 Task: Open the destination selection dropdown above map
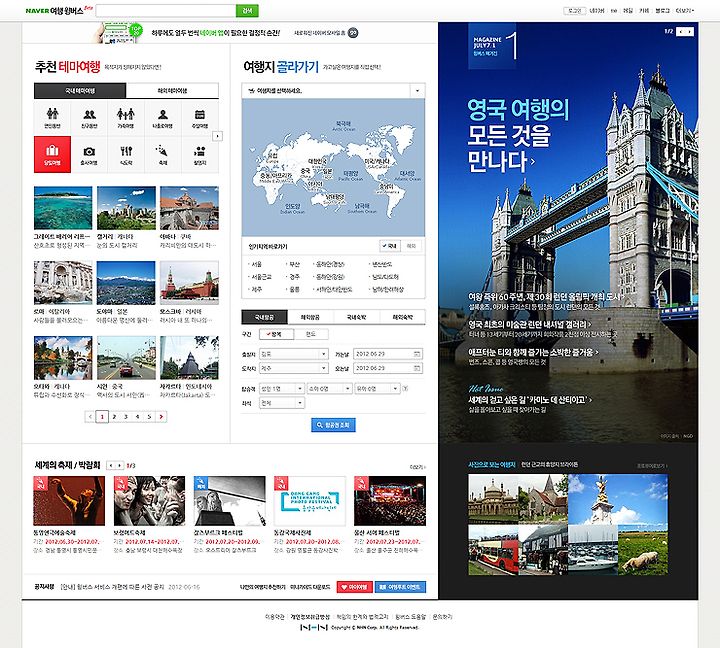click(x=333, y=90)
